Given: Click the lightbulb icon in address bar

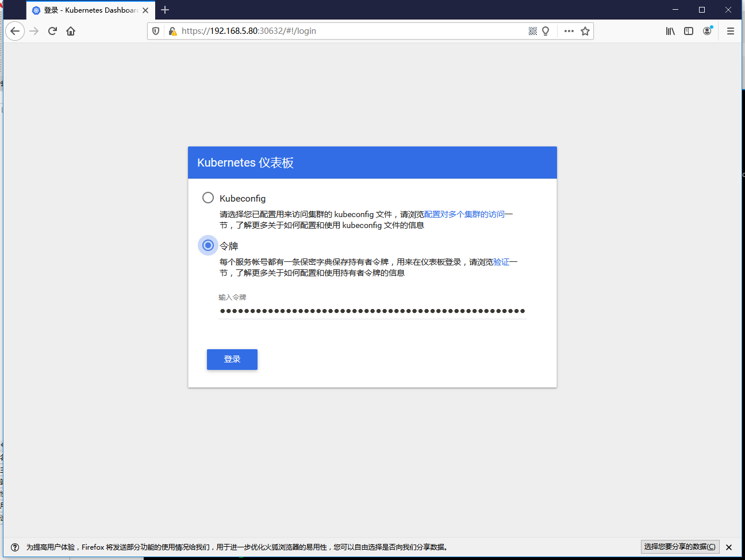Looking at the screenshot, I should tap(546, 31).
